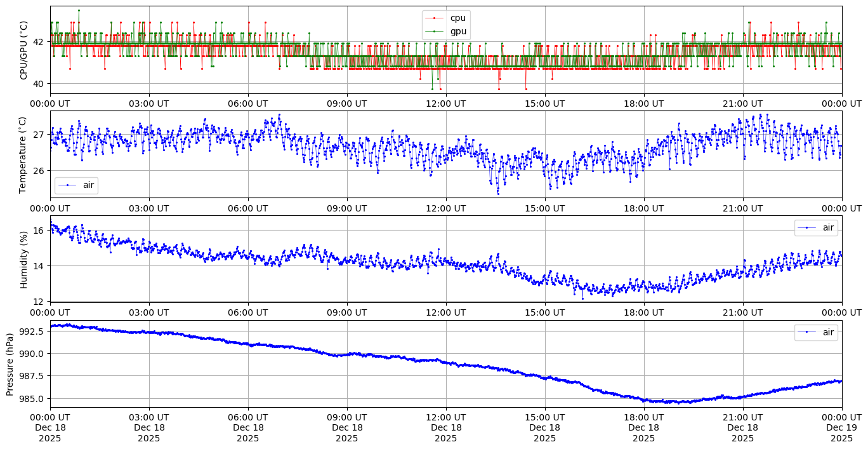Click the 'cpu' legend text label
The width and height of the screenshot is (868, 449).
tap(457, 18)
